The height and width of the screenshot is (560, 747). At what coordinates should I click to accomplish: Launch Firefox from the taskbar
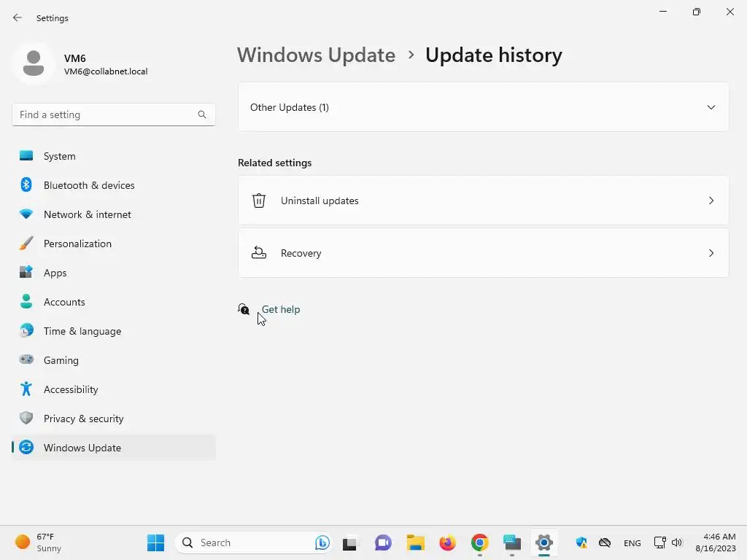point(447,542)
